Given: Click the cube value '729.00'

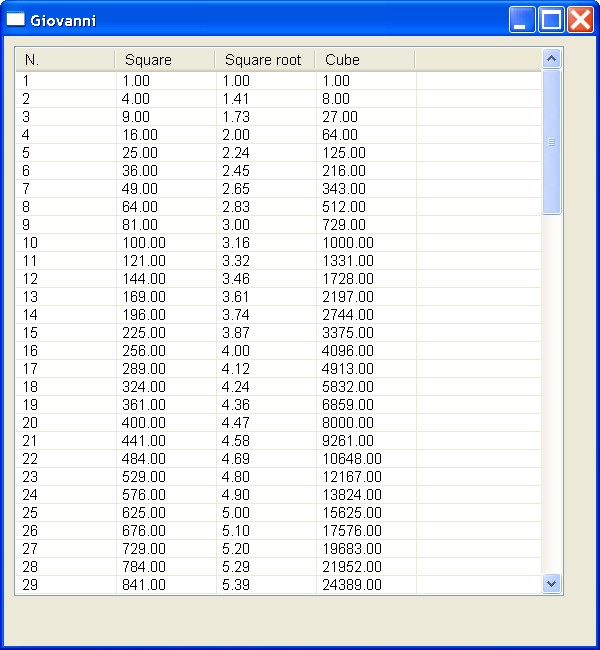Looking at the screenshot, I should point(344,225).
